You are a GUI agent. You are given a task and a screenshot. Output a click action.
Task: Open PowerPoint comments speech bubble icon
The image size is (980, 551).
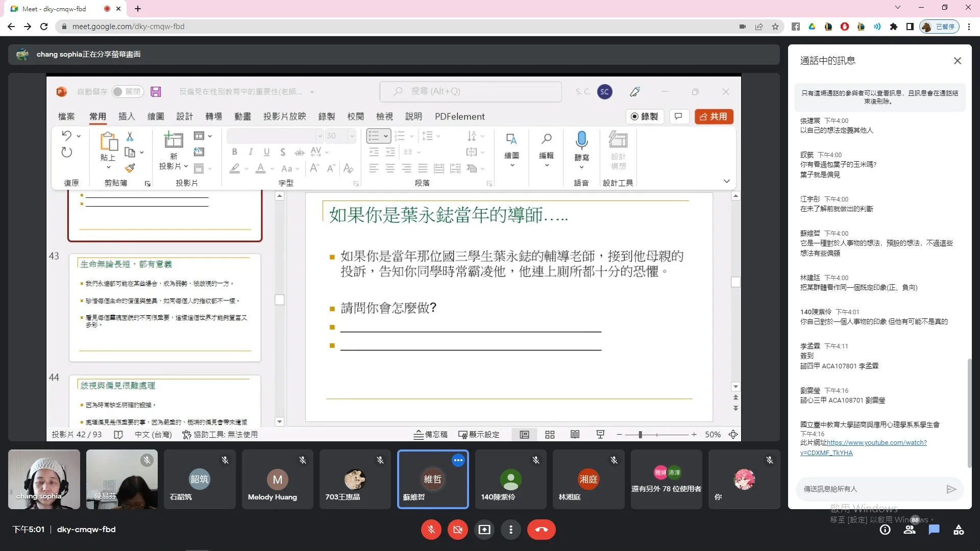(x=678, y=116)
